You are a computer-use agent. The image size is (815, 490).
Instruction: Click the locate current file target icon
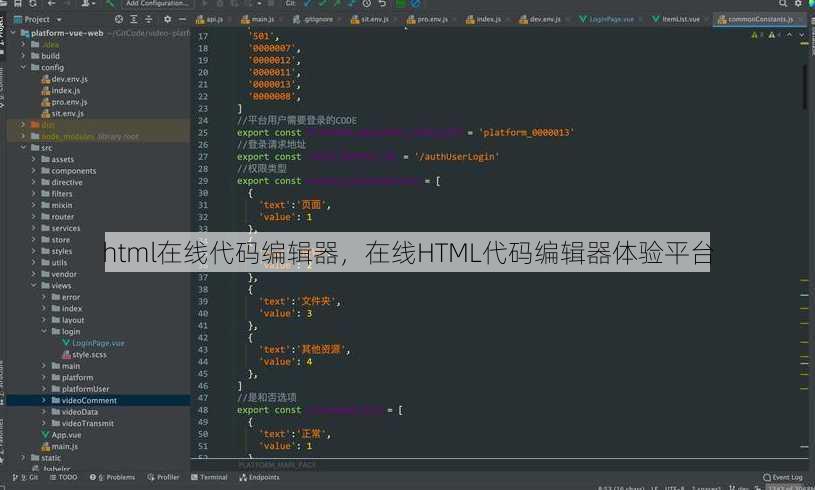coord(119,19)
